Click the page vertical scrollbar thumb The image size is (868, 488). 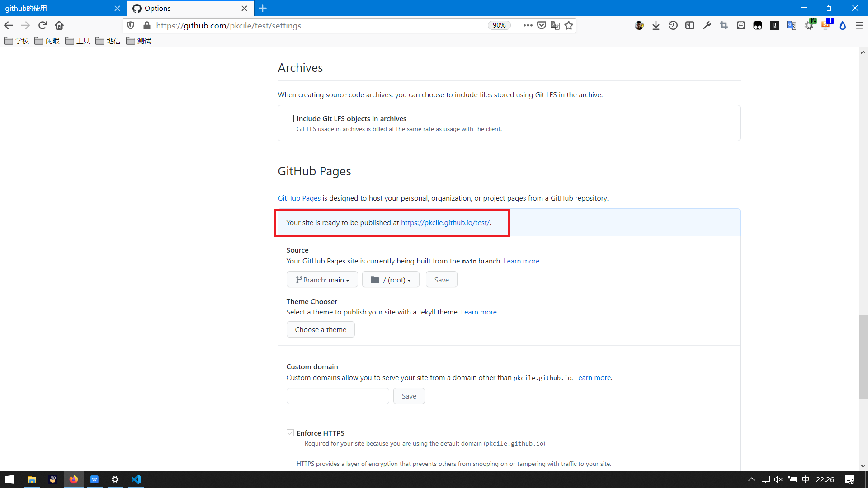(x=863, y=357)
